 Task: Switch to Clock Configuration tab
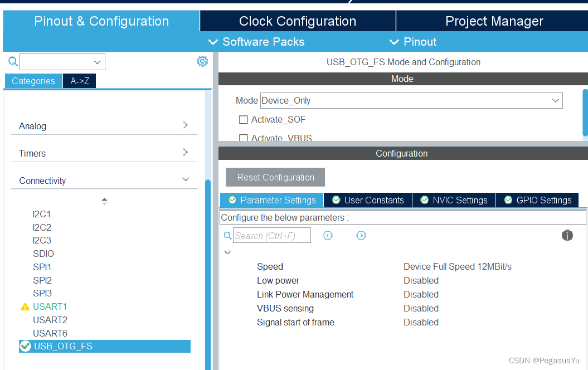[298, 21]
